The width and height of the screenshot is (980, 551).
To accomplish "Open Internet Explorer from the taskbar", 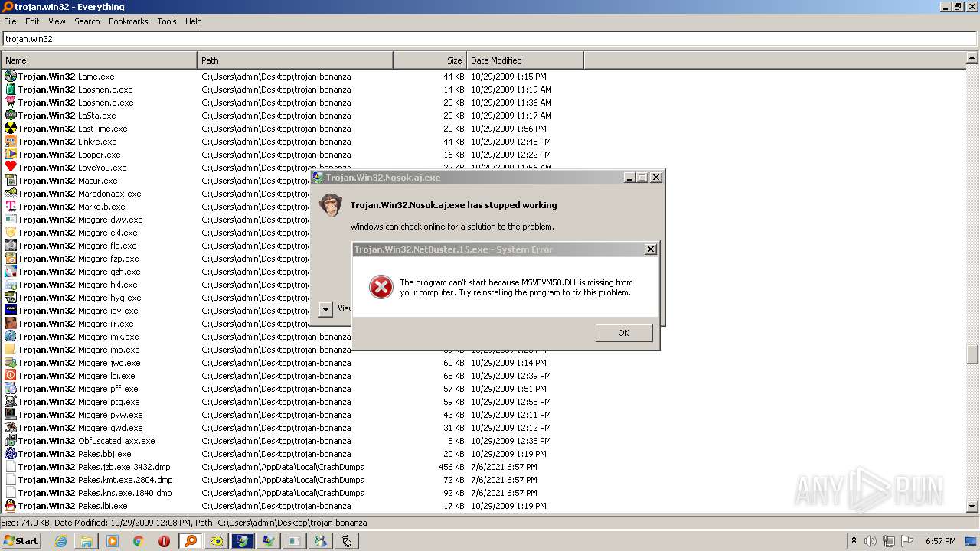I will coord(60,541).
